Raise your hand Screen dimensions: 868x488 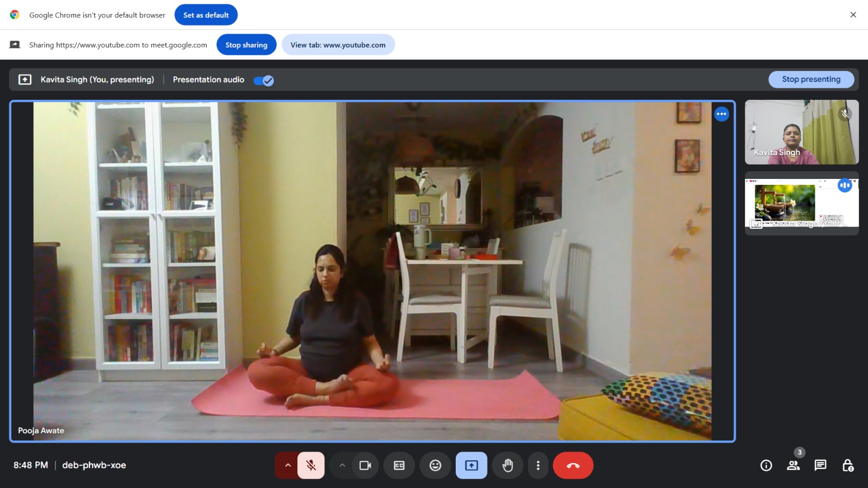click(508, 465)
